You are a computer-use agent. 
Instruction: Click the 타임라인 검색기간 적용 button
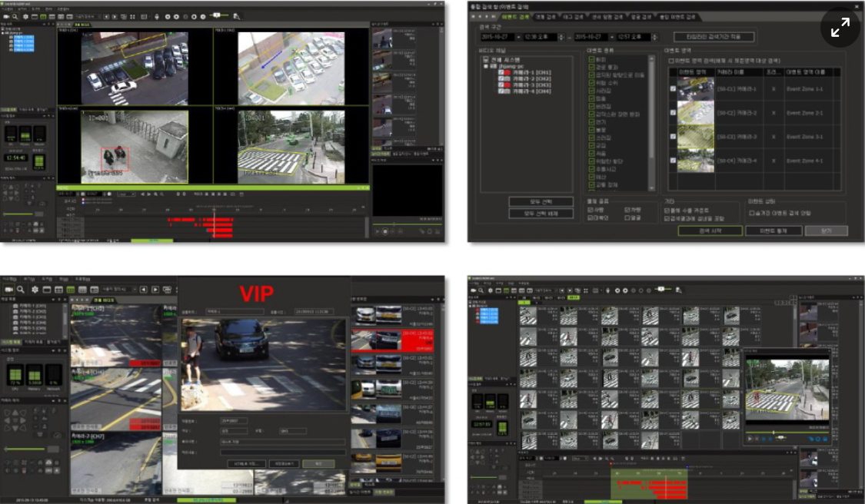[713, 37]
